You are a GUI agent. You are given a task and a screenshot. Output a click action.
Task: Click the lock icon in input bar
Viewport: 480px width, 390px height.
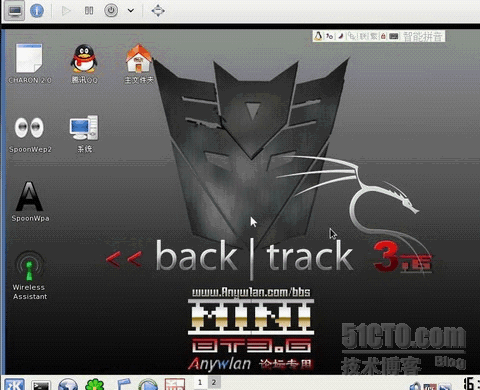tap(383, 36)
